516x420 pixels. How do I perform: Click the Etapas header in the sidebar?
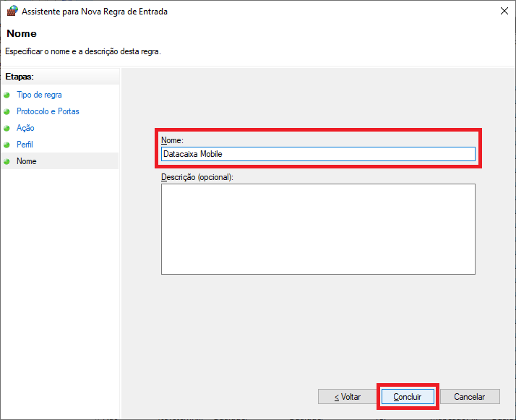coord(20,76)
